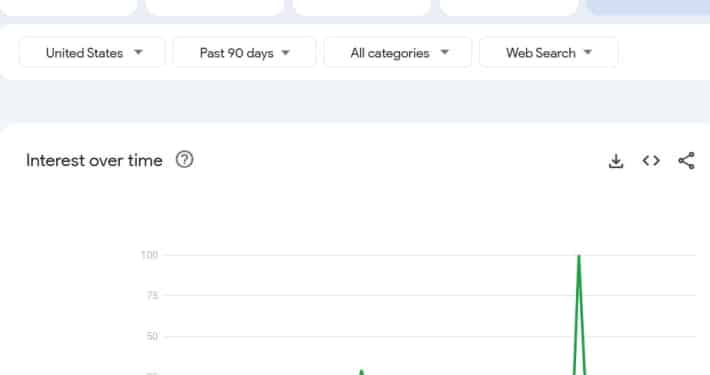Click the arrow beside All categories

(445, 53)
